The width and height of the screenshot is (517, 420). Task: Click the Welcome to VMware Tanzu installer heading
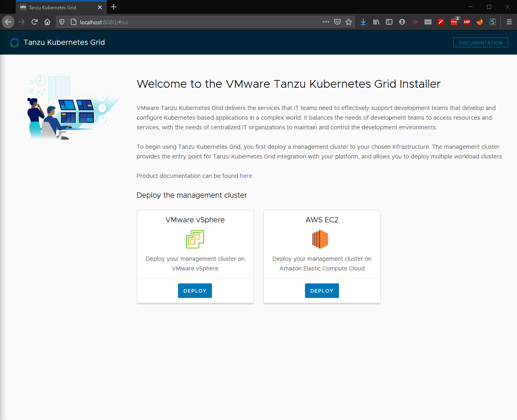288,84
